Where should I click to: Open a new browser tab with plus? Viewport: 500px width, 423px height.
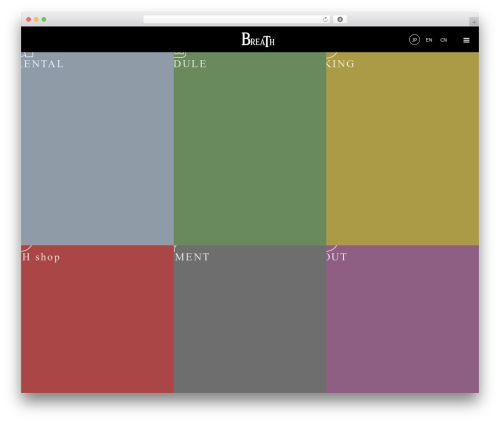tap(474, 22)
